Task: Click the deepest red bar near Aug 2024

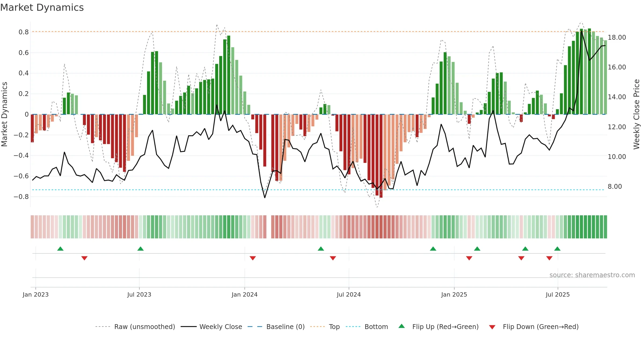Action: (x=381, y=156)
